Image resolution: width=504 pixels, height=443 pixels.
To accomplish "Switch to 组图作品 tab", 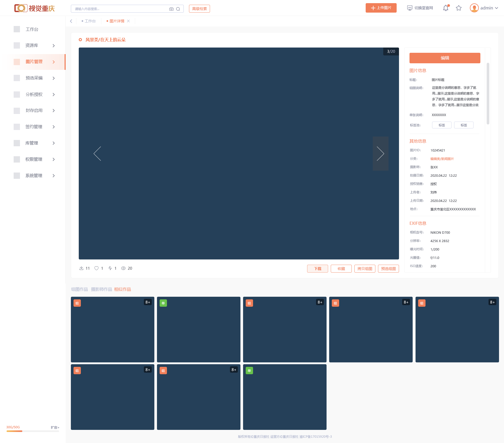I will [x=80, y=289].
